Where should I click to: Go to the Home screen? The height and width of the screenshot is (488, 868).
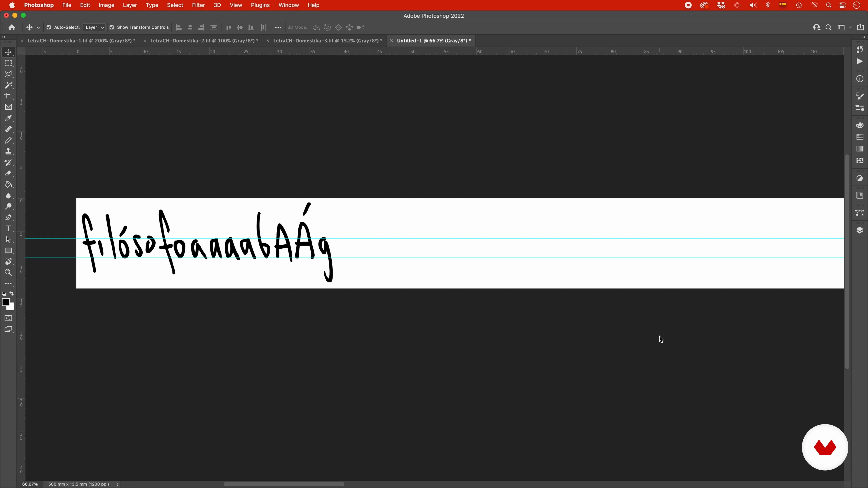click(12, 27)
